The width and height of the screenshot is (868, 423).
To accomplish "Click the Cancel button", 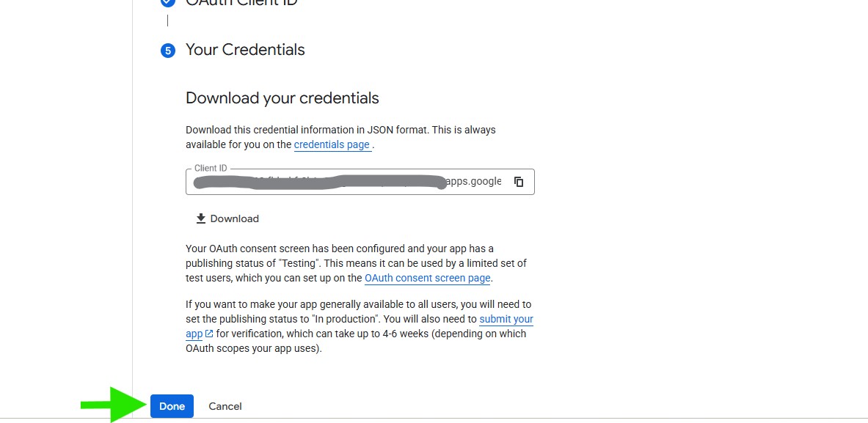I will point(225,406).
